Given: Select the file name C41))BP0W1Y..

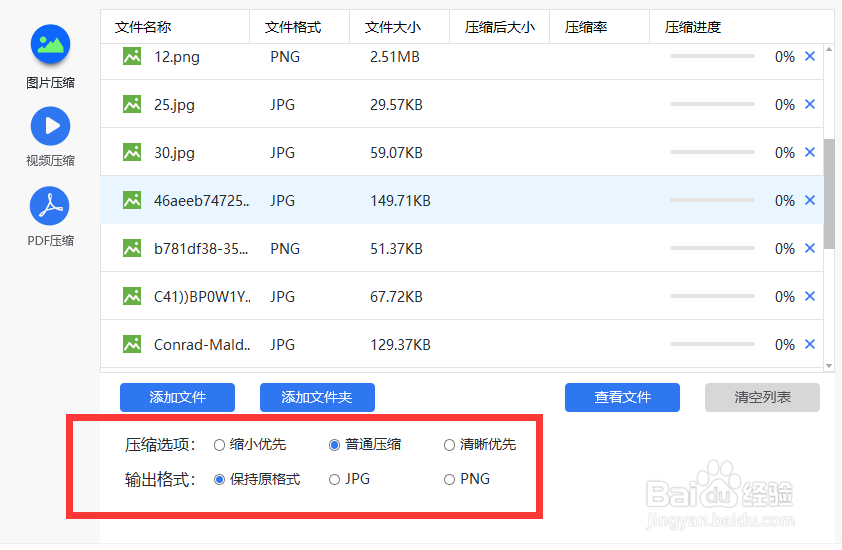Looking at the screenshot, I should (202, 296).
